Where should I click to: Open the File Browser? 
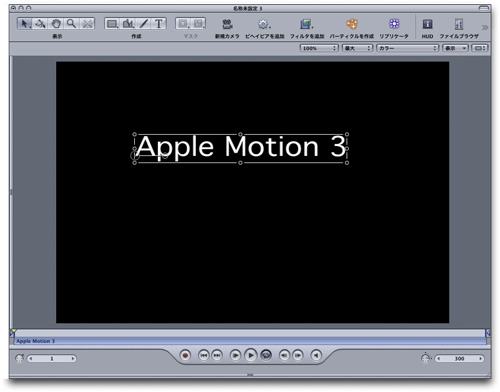(459, 24)
